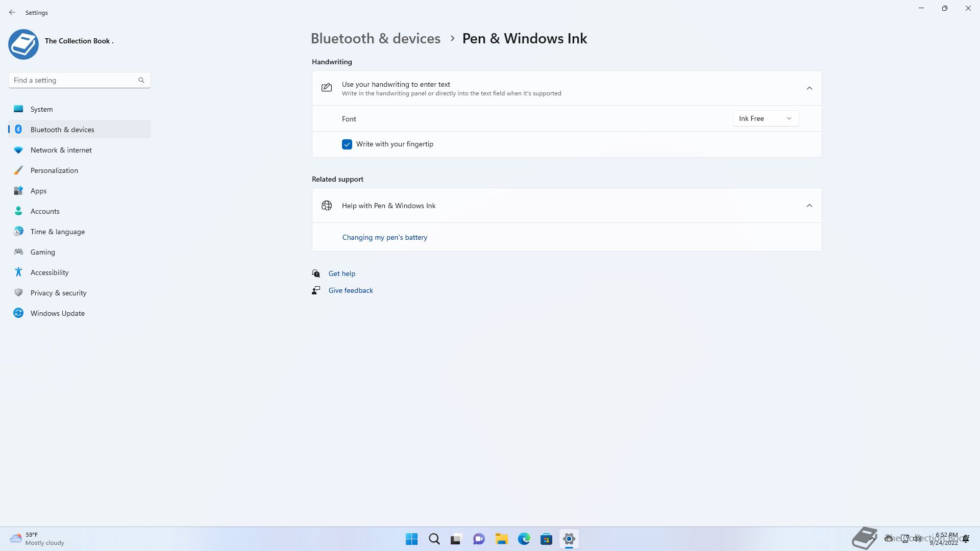Open System settings in sidebar

[80, 109]
